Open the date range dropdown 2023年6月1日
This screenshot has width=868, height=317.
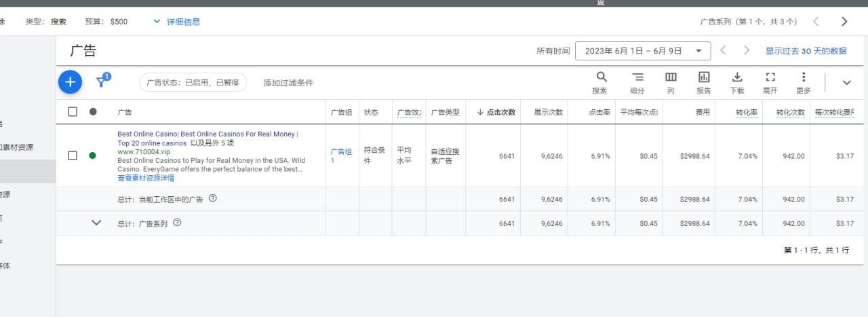[x=642, y=51]
